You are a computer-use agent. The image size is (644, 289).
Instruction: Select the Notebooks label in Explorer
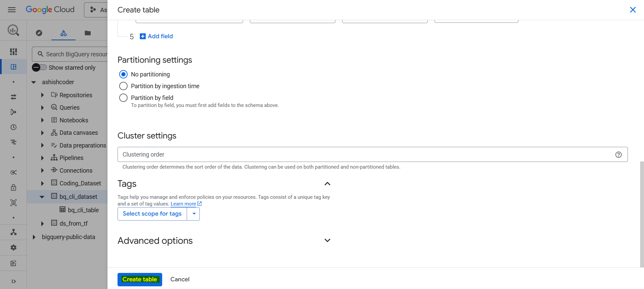click(x=74, y=120)
